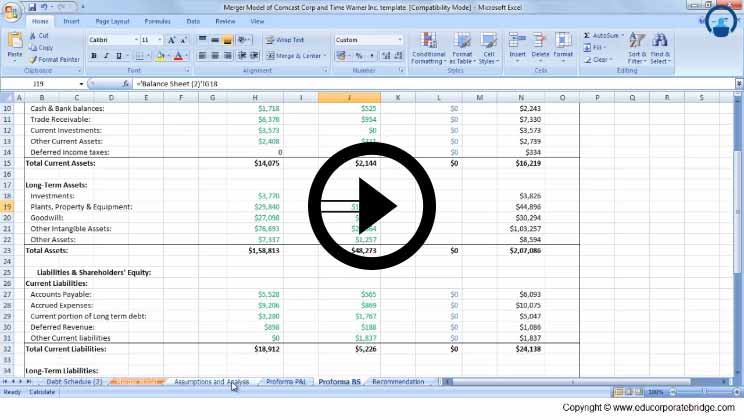The width and height of the screenshot is (744, 420).
Task: Toggle Bold formatting
Action: click(93, 56)
